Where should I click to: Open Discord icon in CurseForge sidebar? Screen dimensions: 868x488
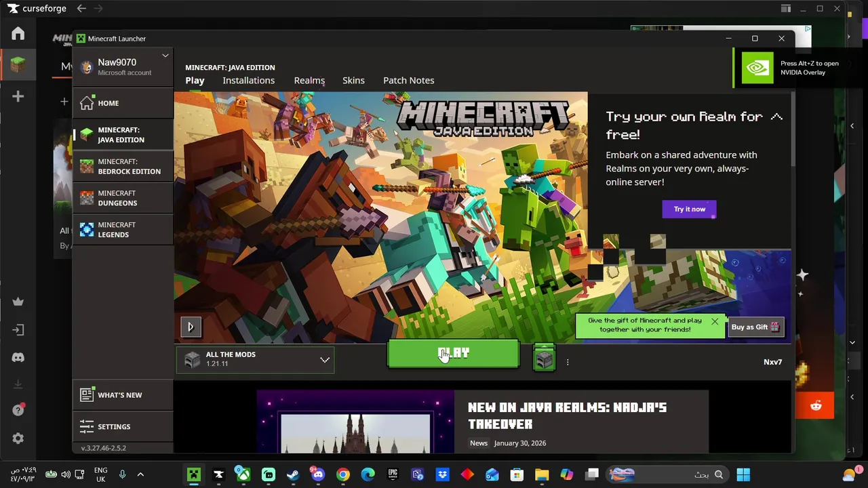(x=18, y=357)
